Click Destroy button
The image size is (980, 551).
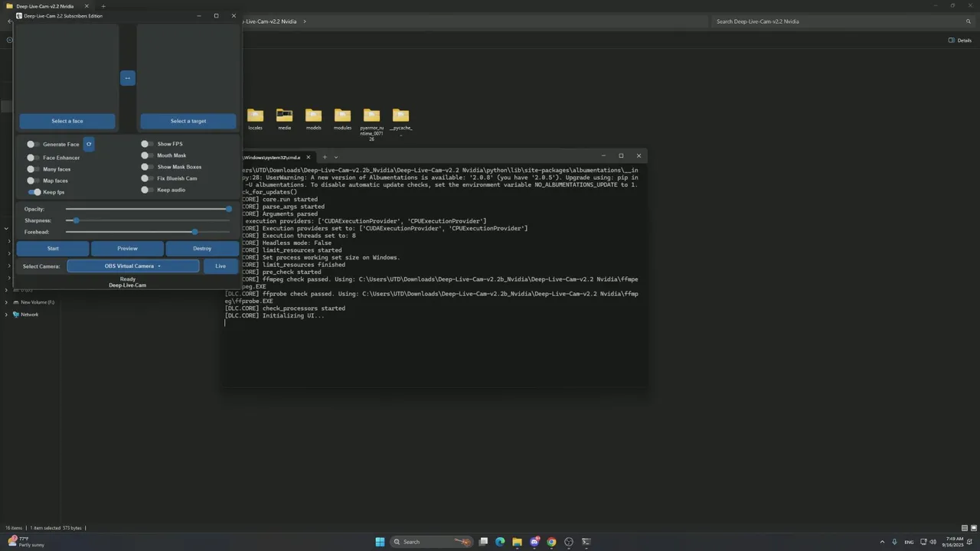(202, 249)
